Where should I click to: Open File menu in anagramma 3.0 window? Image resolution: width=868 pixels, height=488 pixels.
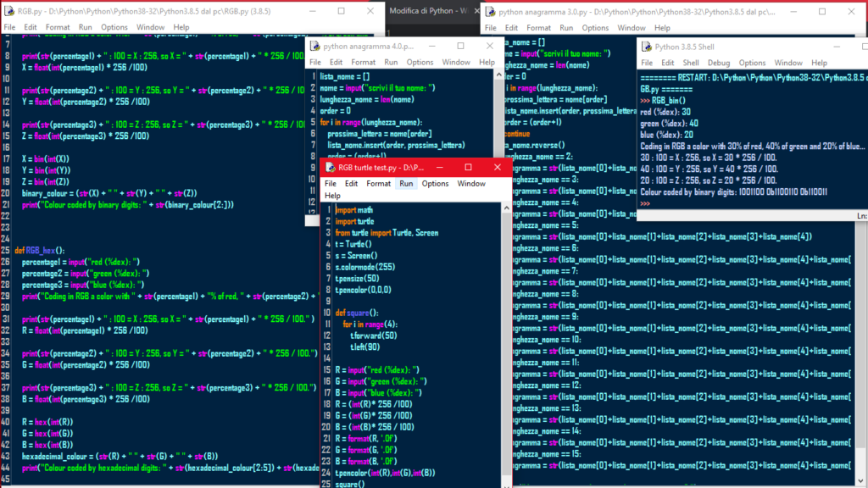(491, 28)
